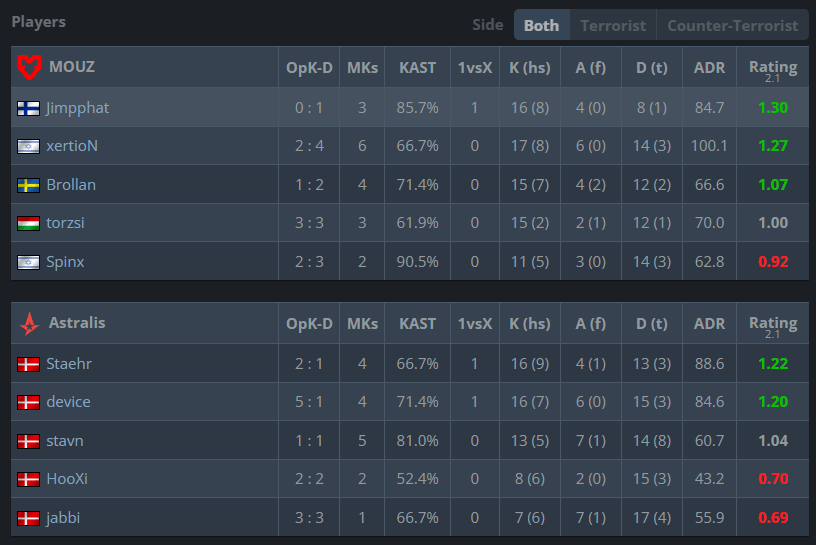Click the Sweden flag beside Brollan
The height and width of the screenshot is (545, 816).
28,185
